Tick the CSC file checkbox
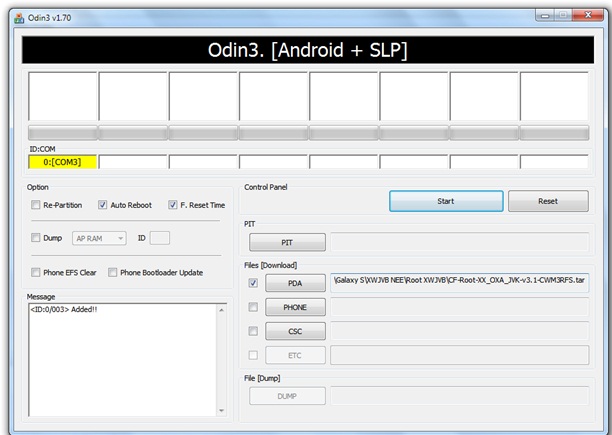612x435 pixels. tap(253, 331)
